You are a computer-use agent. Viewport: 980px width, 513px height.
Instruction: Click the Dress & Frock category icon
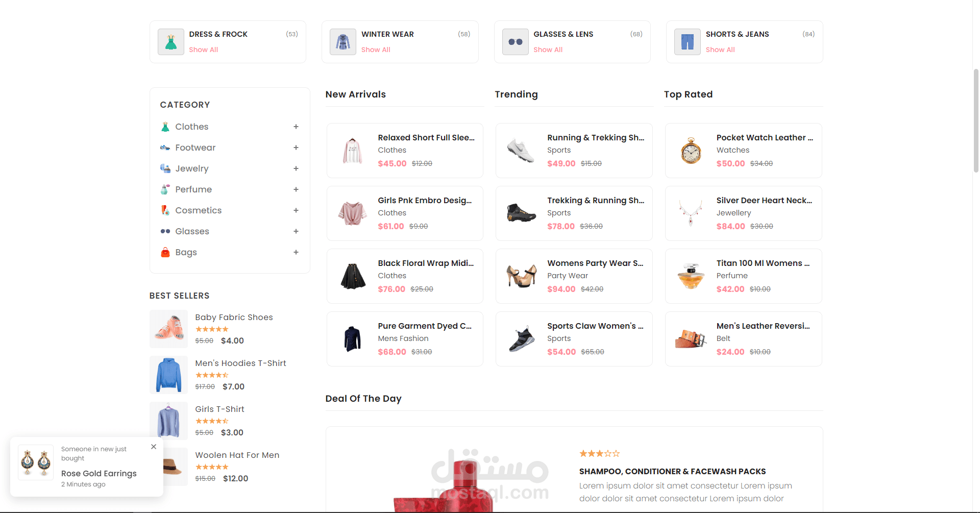click(x=171, y=42)
